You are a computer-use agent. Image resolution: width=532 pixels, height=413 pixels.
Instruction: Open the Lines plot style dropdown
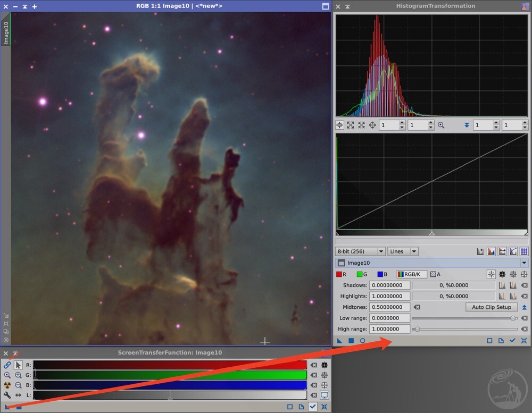point(403,251)
